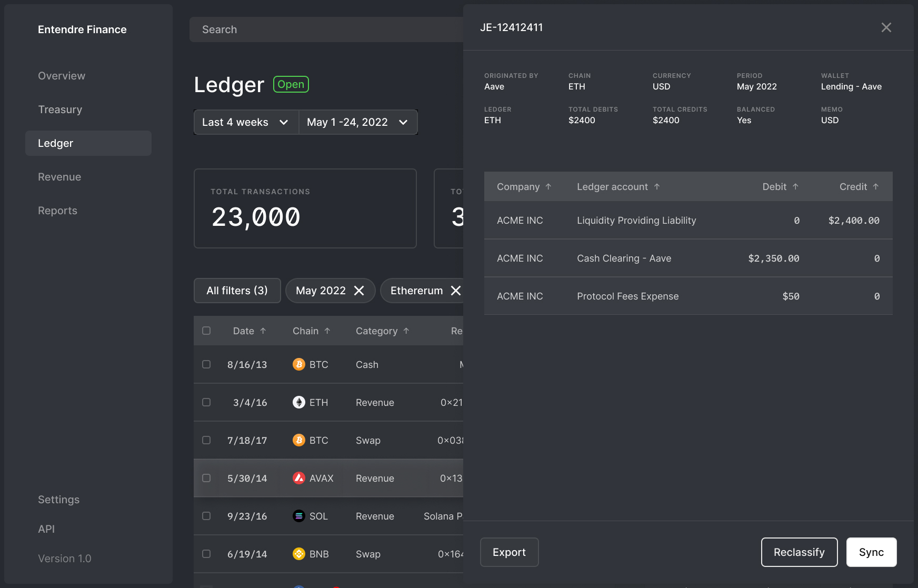Screen dimensions: 918x588
Task: Go to Overview in the sidebar
Action: 62,76
